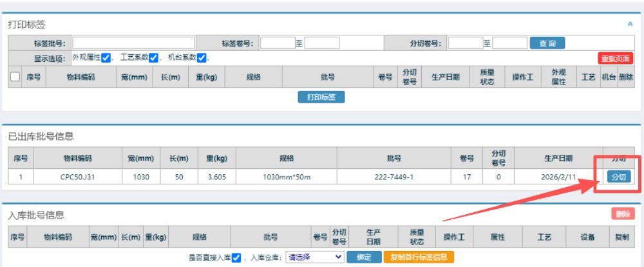Click the 标签卷号 start input field

pos(277,43)
